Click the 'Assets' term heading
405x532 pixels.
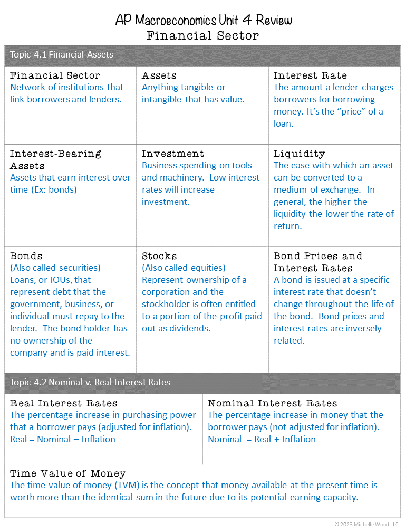159,75
